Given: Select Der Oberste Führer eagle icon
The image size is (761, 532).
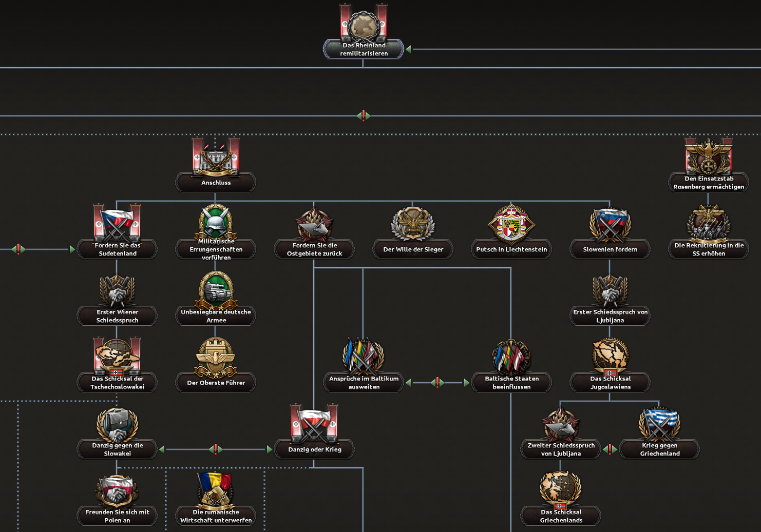Looking at the screenshot, I should (216, 358).
